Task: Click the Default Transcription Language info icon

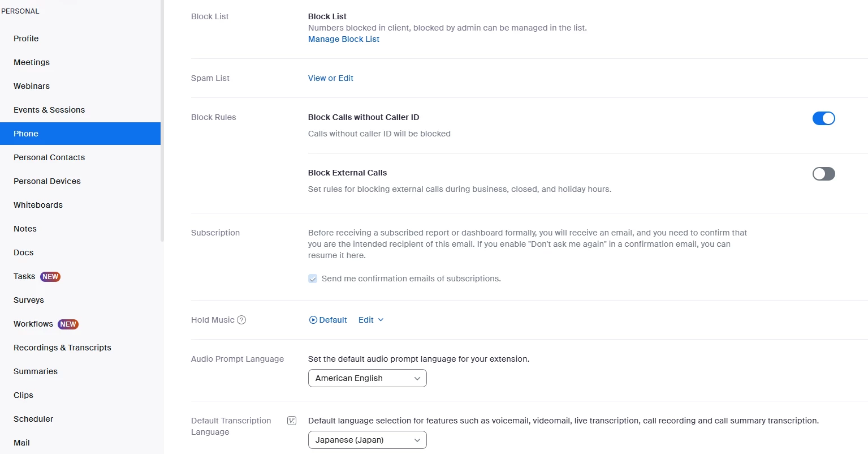Action: (x=292, y=421)
